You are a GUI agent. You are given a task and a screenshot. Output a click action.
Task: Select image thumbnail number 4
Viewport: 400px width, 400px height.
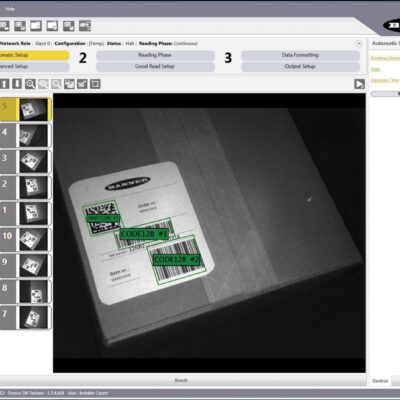26,135
